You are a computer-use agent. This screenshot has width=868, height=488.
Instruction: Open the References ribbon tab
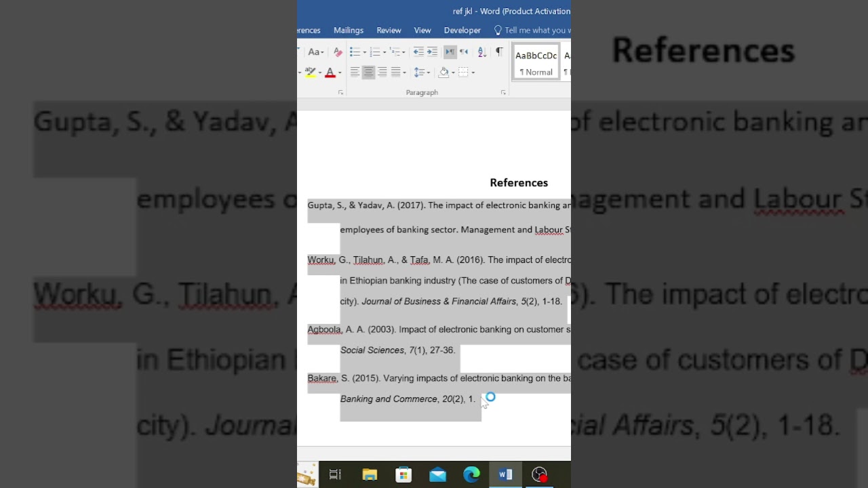point(309,30)
